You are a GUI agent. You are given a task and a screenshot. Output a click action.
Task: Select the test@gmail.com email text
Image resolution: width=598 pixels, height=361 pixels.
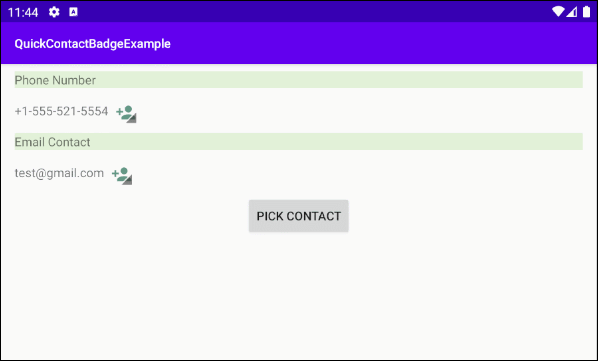59,173
